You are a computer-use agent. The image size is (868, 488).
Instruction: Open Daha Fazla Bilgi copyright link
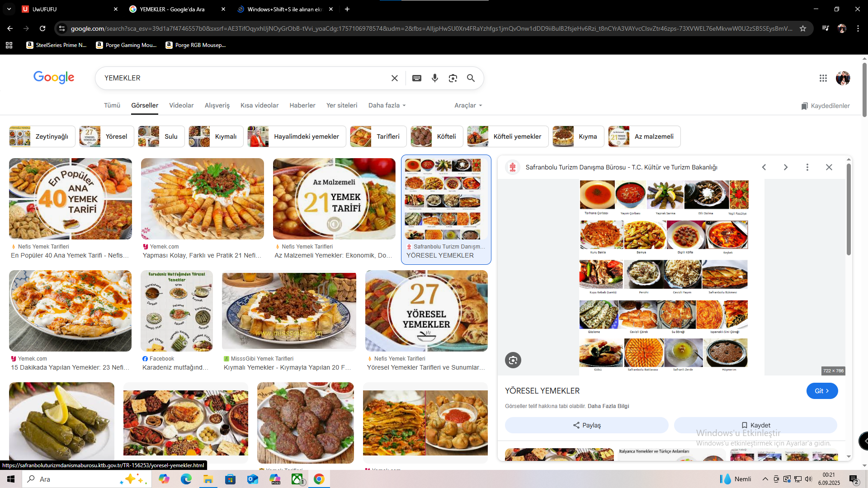(608, 406)
